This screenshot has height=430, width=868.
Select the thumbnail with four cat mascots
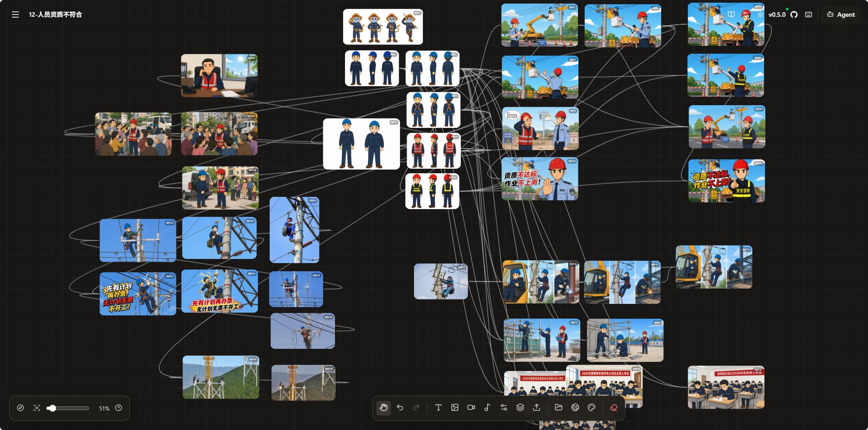click(x=383, y=27)
